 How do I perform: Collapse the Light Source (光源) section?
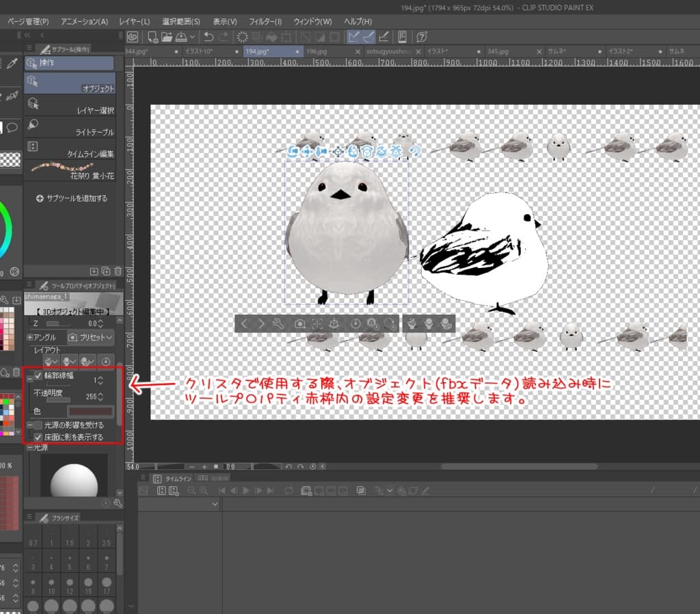[x=30, y=447]
